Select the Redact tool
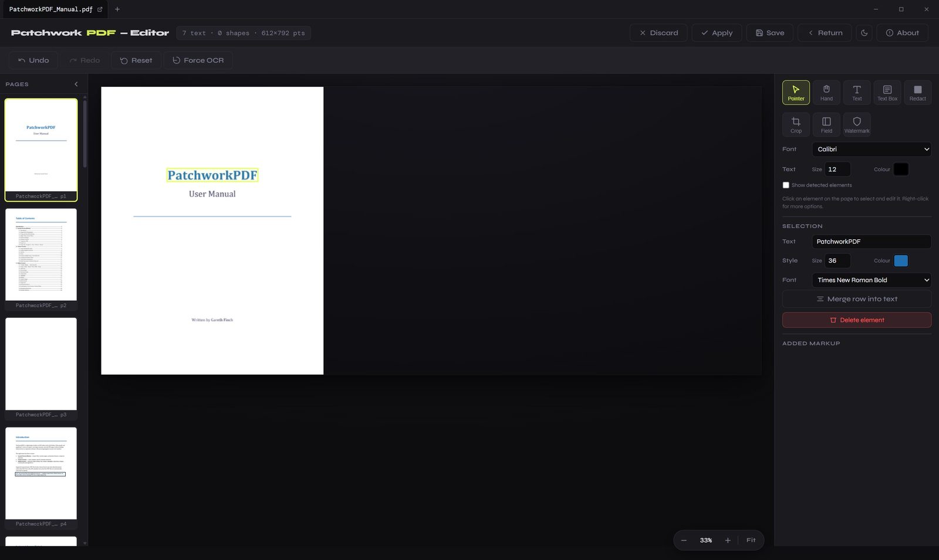 [x=918, y=93]
